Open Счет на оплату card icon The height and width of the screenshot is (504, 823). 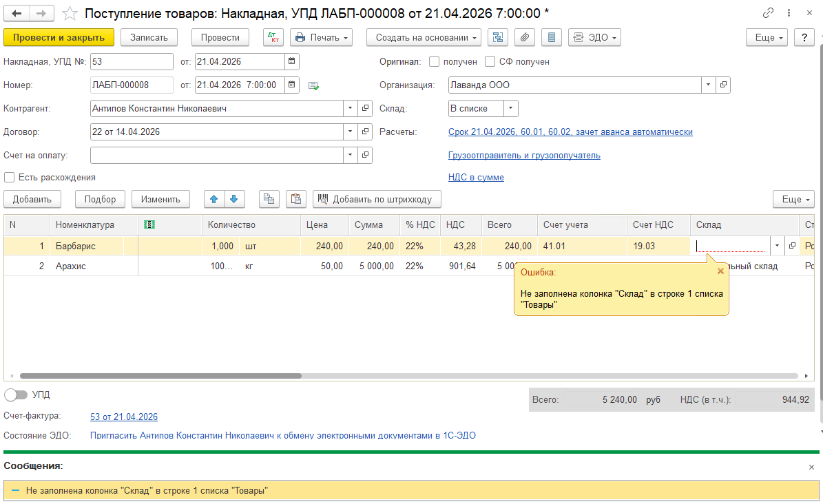click(365, 155)
